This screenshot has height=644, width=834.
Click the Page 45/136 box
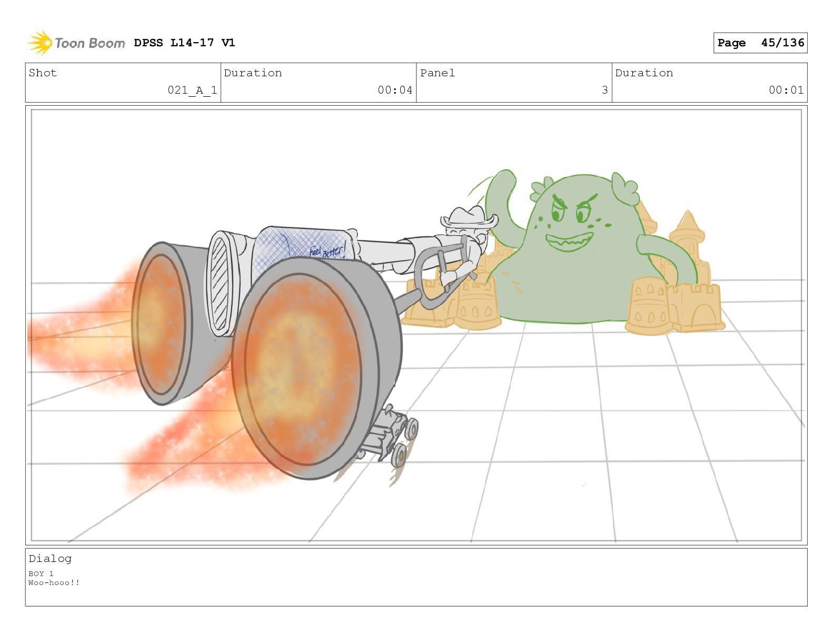coord(760,43)
